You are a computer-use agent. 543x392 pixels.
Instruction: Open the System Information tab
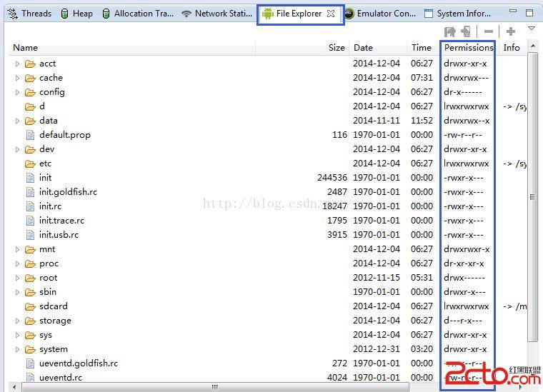(457, 14)
